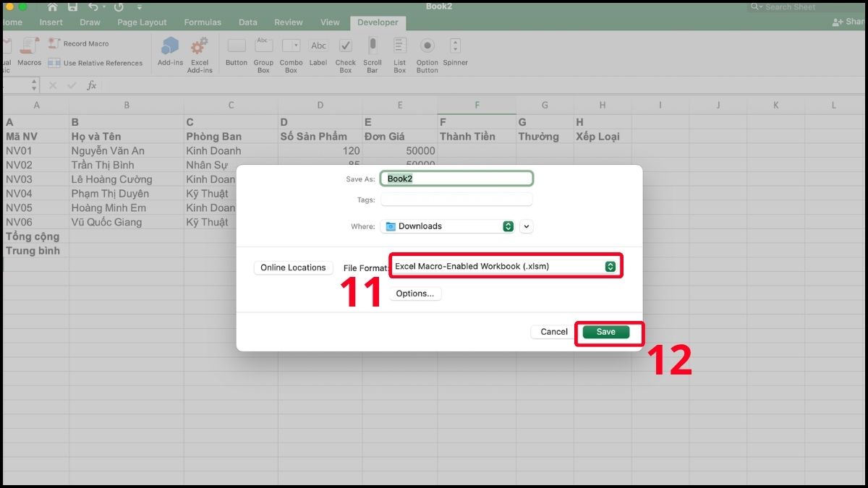Viewport: 868px width, 488px height.
Task: Click the Options... button
Action: (415, 294)
